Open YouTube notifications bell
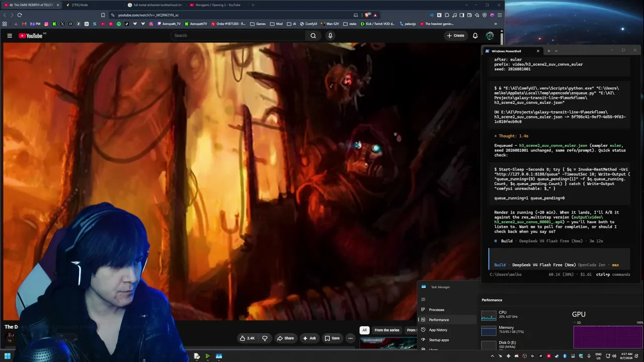The height and width of the screenshot is (362, 644). click(475, 36)
